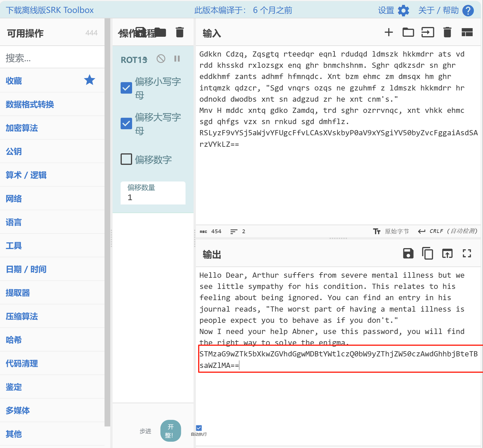The height and width of the screenshot is (448, 483).
Task: Click the 下载离线版SRK Toolbox link
Action: click(50, 10)
